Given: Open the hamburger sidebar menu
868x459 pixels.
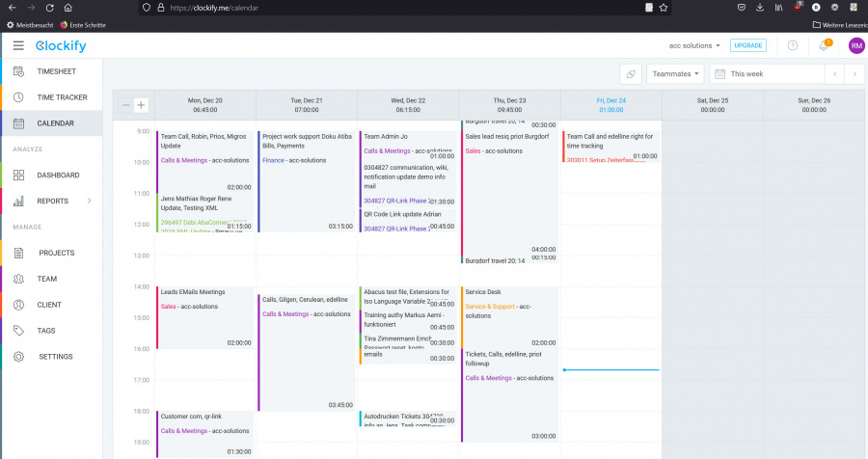Looking at the screenshot, I should point(18,45).
